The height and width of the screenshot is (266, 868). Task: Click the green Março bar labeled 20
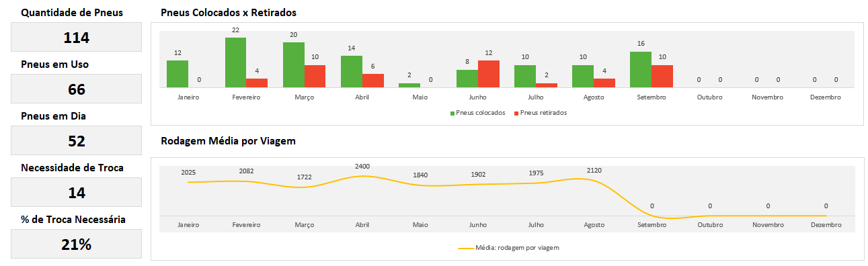click(x=293, y=64)
